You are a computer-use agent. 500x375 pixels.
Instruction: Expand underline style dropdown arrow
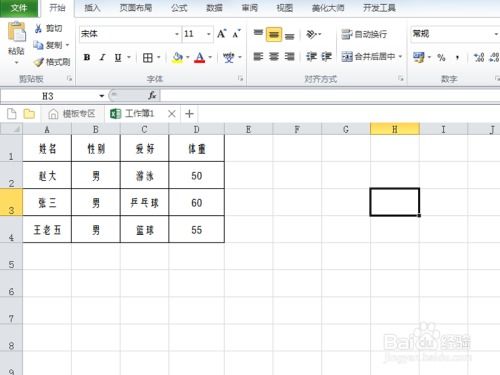(129, 57)
